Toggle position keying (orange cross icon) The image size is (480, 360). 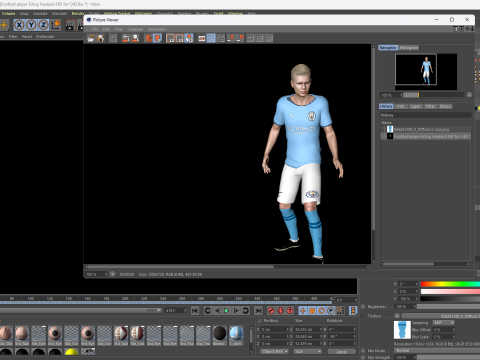(x=303, y=311)
